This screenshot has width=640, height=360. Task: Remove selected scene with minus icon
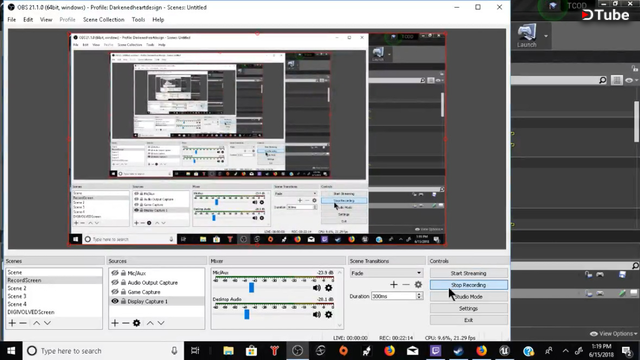click(23, 323)
